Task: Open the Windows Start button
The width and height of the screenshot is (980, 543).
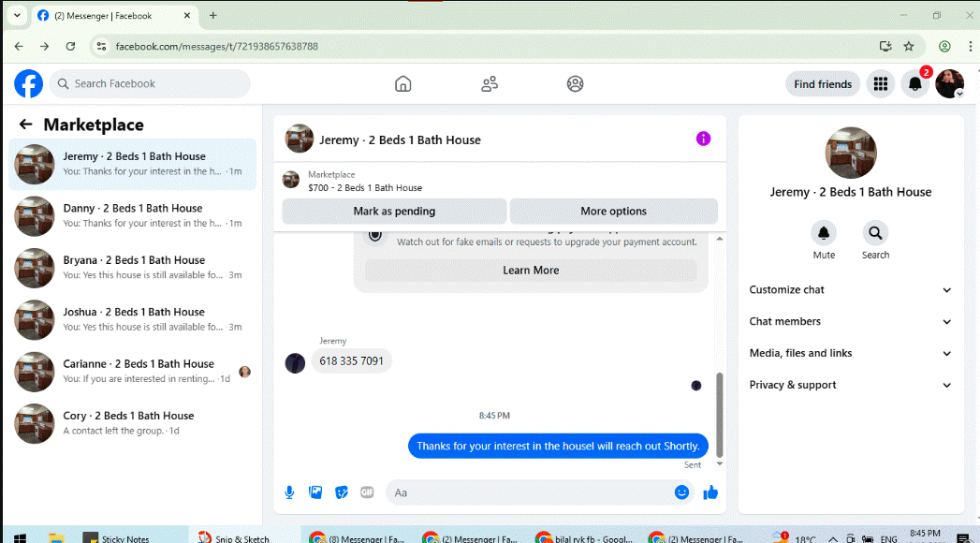Action: 20,538
